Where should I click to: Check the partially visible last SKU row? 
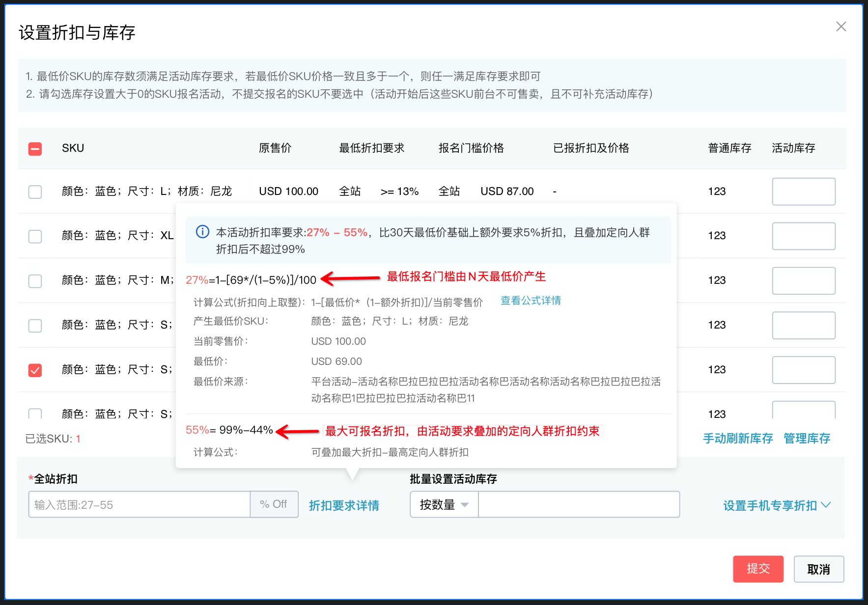click(35, 413)
